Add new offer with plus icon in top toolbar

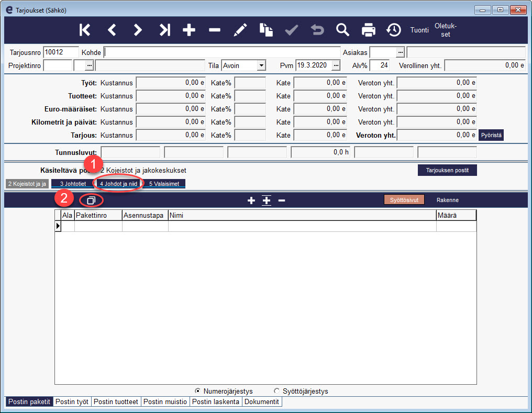coord(189,30)
